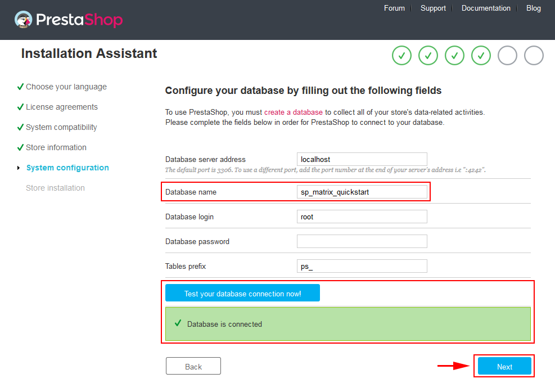Screen dimensions: 555x392
Task: Go Back to the previous step
Action: point(193,367)
